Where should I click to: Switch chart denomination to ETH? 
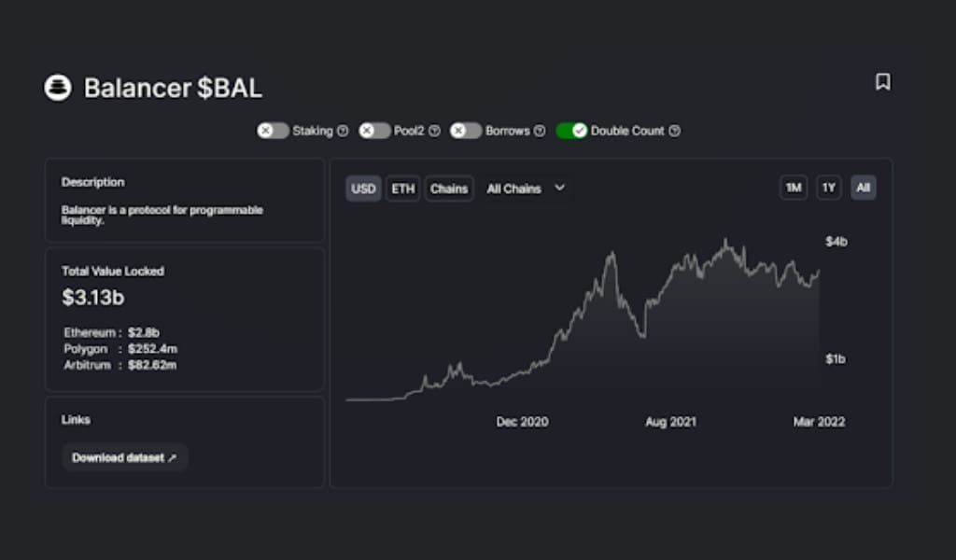point(402,189)
